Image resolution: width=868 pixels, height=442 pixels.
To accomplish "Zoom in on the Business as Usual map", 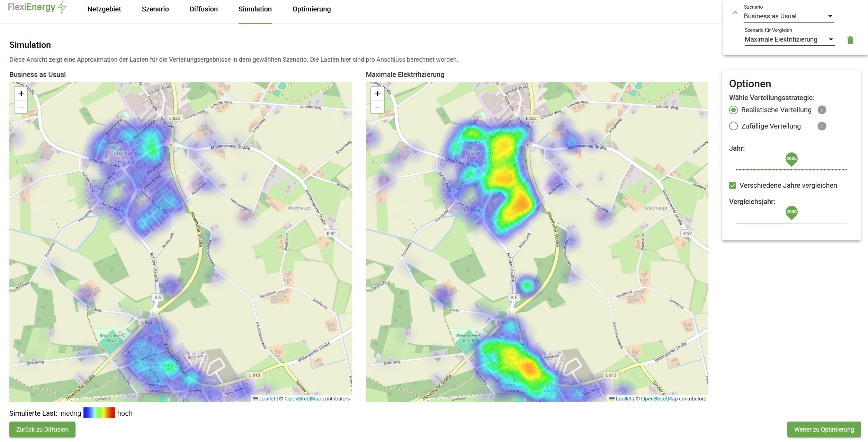I will [21, 94].
